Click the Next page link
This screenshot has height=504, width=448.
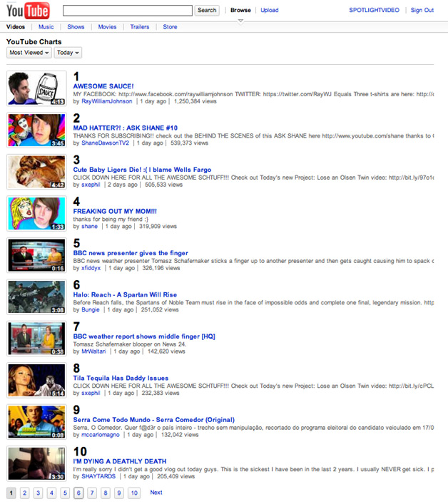[156, 493]
